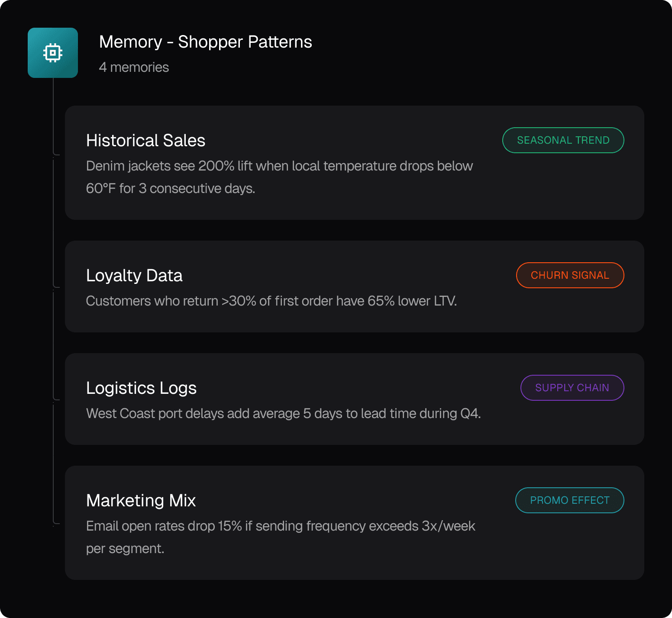Click the 65% lower LTV description text
Viewport: 672px width, 618px height.
[x=271, y=301]
